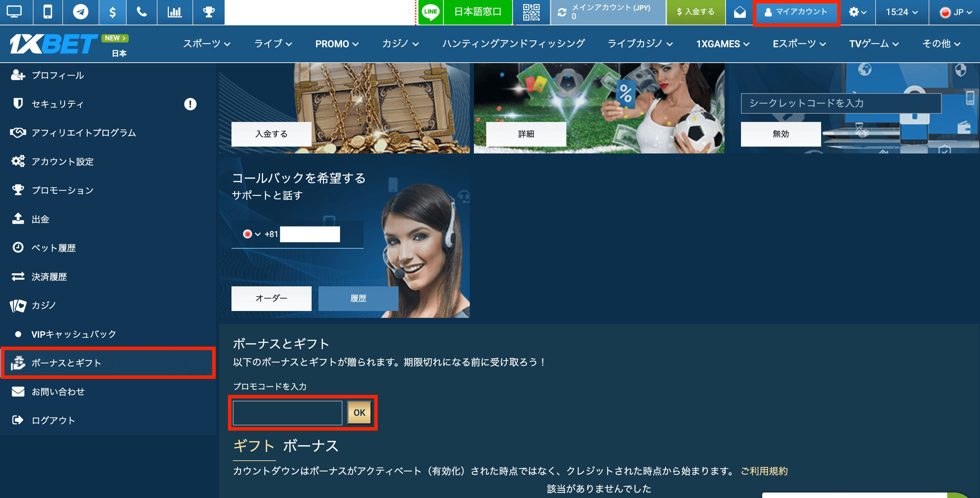Screen dimensions: 980x498
Task: Open the +81 country code dropdown
Action: 252,234
